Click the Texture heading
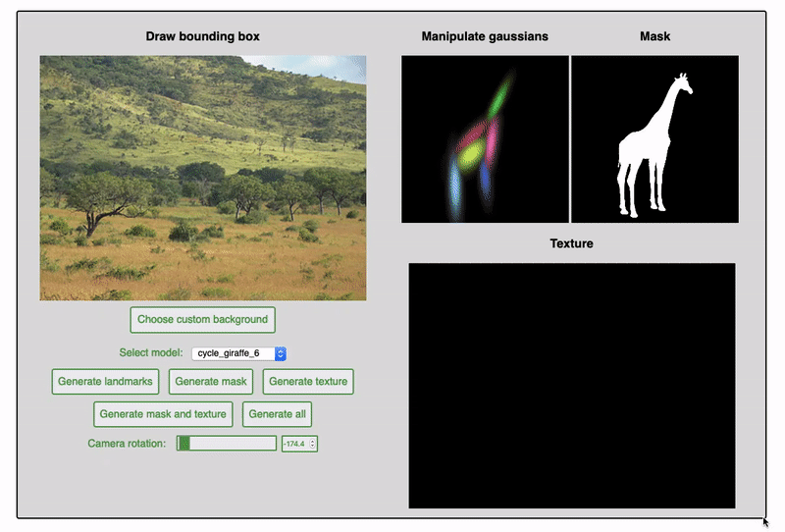The image size is (785, 532). [x=572, y=243]
